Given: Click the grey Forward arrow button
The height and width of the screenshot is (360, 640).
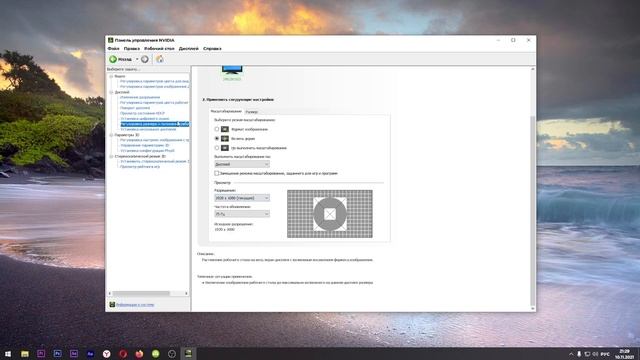Looking at the screenshot, I should click(144, 59).
